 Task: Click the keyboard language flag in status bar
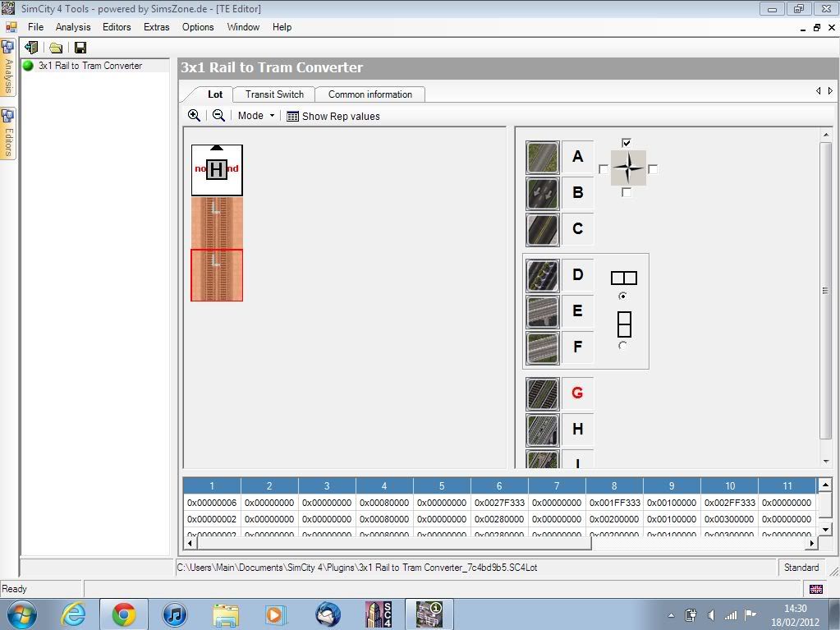pos(816,589)
